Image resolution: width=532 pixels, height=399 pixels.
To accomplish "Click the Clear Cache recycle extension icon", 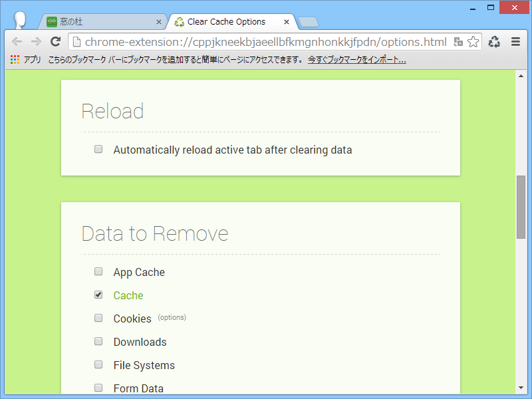I will [494, 42].
